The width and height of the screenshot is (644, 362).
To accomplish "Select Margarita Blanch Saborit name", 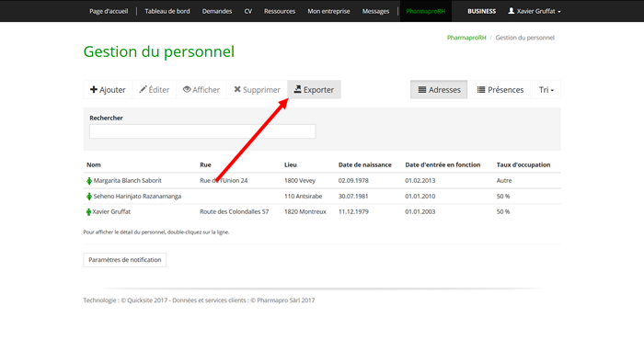I will click(x=127, y=180).
